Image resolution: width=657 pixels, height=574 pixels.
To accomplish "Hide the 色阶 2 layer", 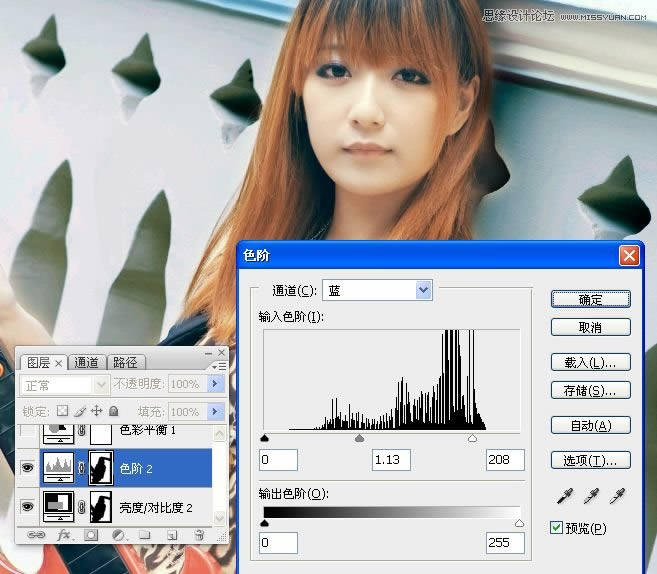I will coord(26,468).
